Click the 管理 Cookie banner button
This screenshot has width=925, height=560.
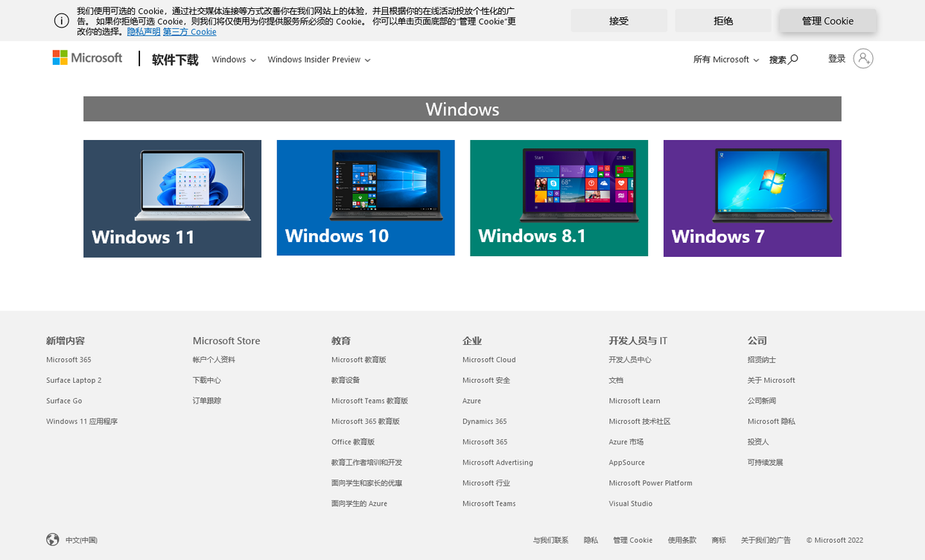click(828, 21)
